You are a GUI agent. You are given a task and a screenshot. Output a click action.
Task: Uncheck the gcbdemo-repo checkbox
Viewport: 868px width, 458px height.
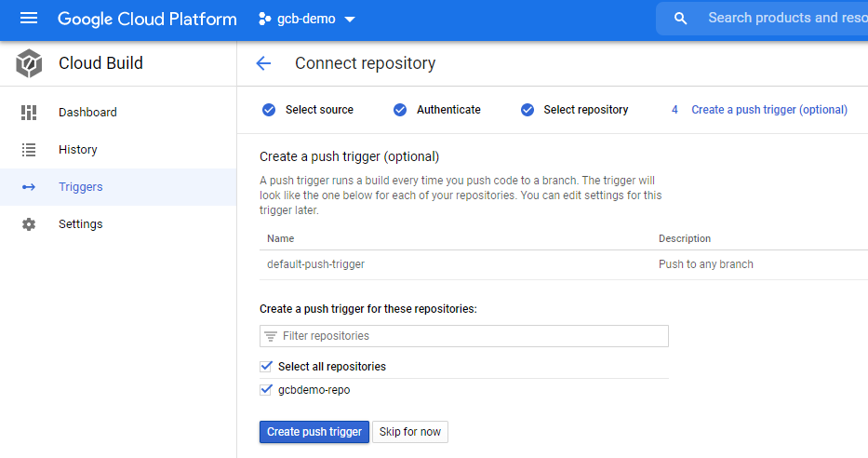point(267,390)
